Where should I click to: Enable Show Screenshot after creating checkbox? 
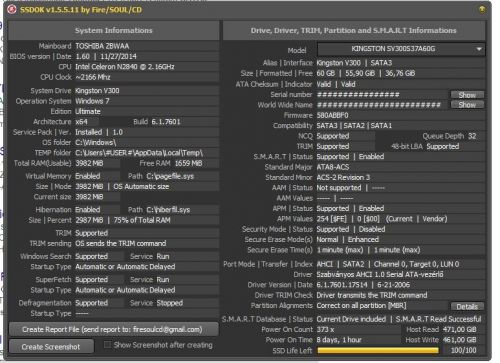[x=107, y=345]
